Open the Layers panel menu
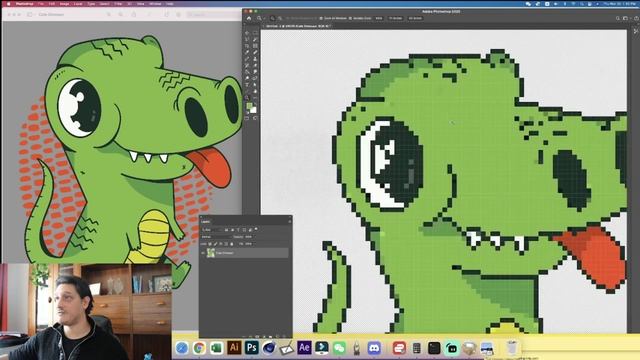 [290, 222]
